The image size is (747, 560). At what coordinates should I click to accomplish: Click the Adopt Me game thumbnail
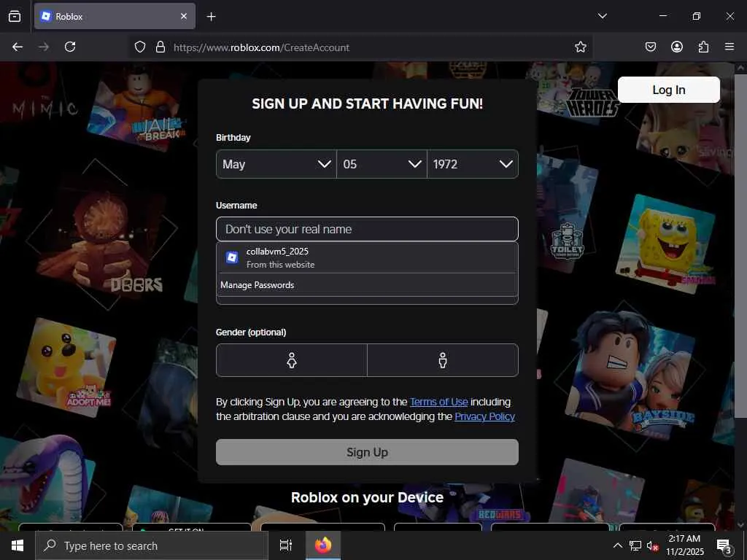coord(66,367)
